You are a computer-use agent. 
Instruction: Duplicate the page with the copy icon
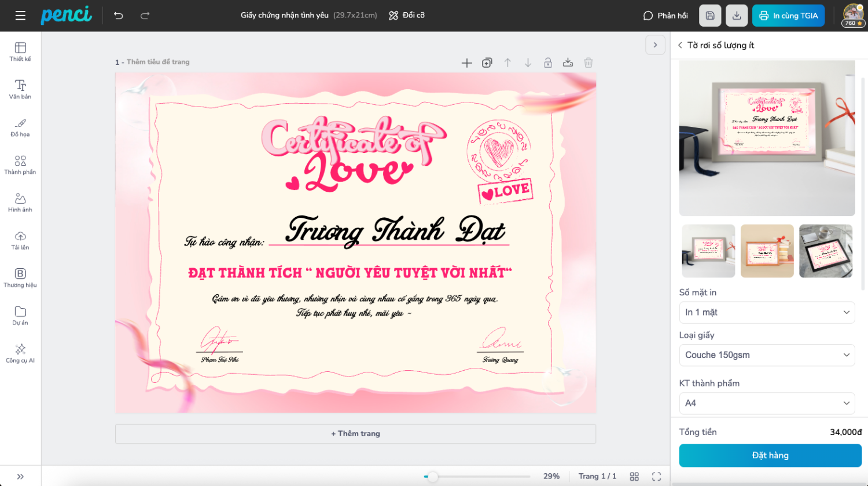coord(487,63)
